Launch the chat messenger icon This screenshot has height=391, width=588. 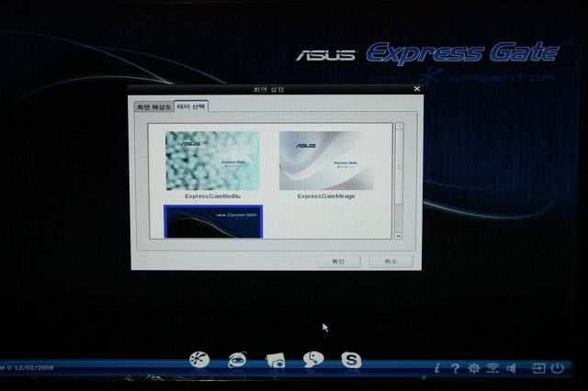[x=313, y=361]
